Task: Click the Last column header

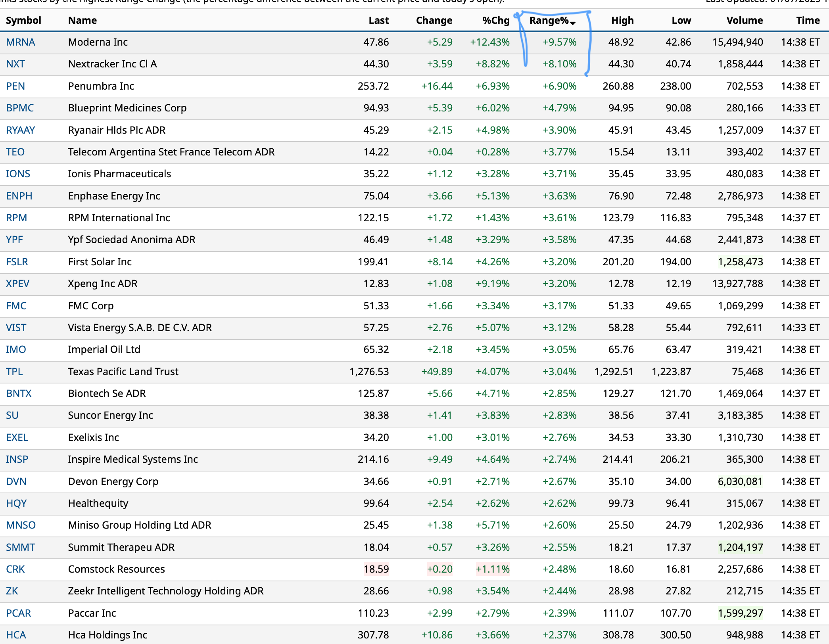Action: point(378,21)
